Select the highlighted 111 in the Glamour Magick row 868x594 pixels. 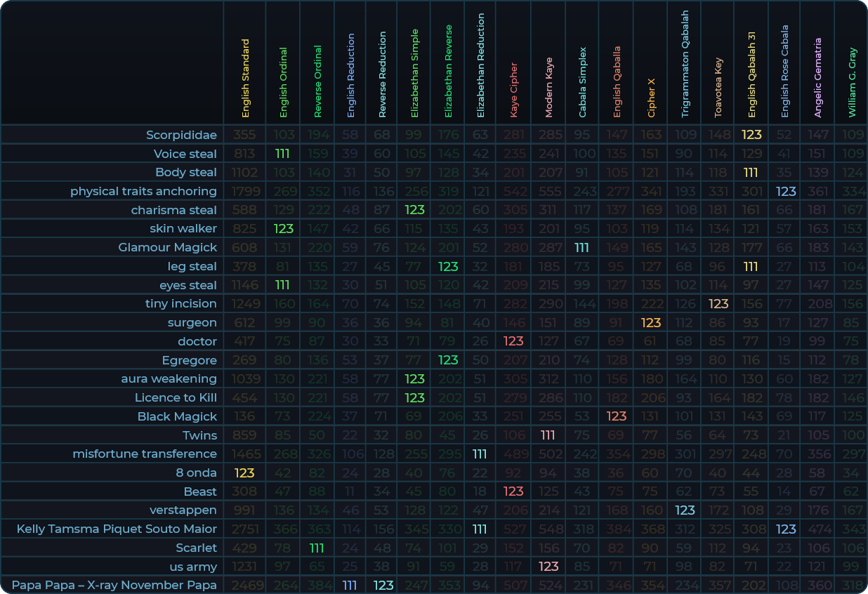point(581,247)
